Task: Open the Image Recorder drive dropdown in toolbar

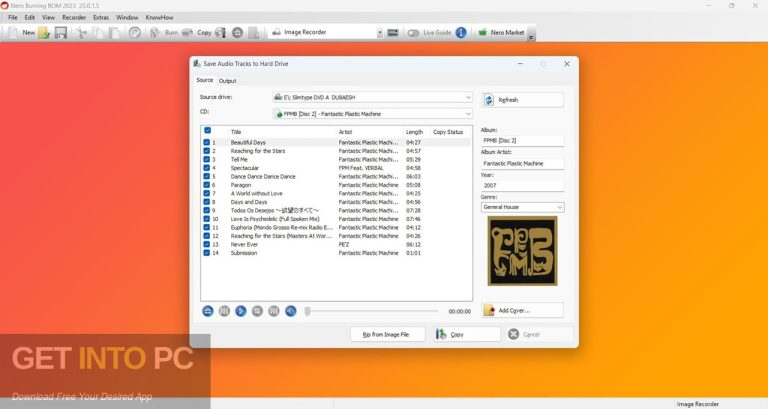Action: [x=380, y=32]
